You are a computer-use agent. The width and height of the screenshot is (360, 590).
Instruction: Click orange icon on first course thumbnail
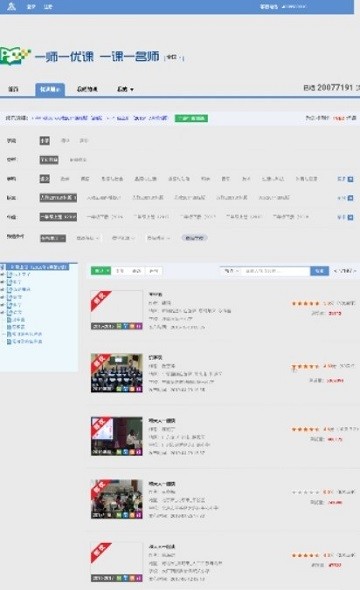click(x=132, y=326)
